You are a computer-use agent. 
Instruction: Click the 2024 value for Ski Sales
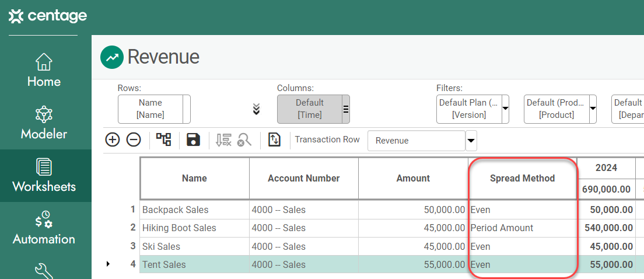point(606,246)
